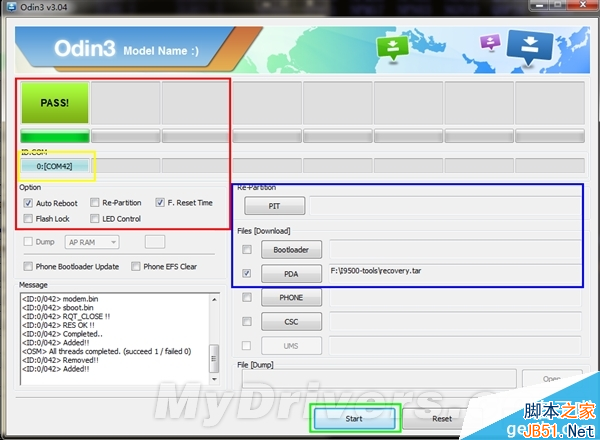Click the Bootloader file path field

pos(455,249)
